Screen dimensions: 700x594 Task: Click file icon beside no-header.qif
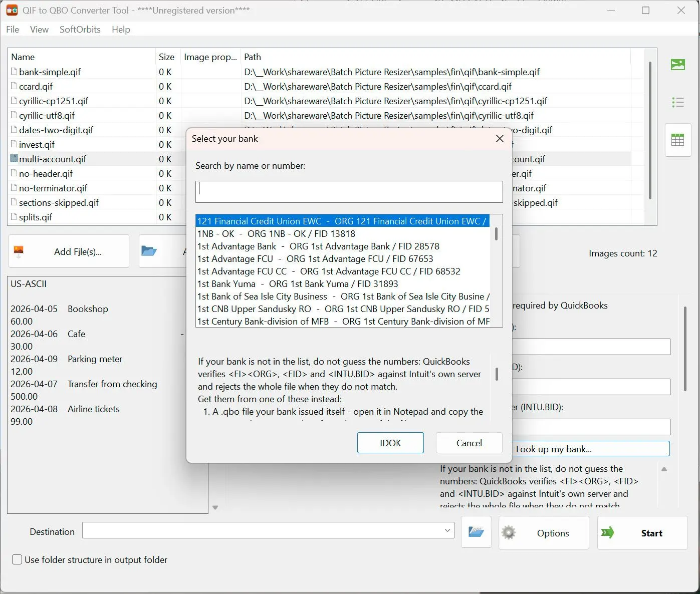[14, 173]
